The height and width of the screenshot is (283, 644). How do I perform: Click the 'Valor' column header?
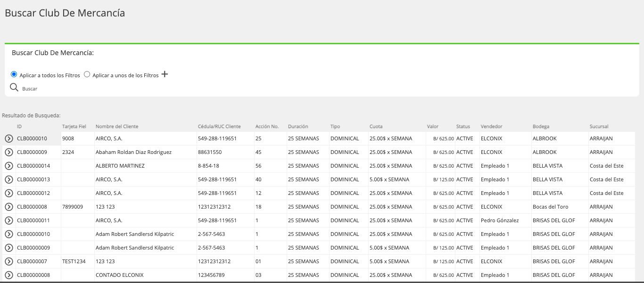[433, 126]
